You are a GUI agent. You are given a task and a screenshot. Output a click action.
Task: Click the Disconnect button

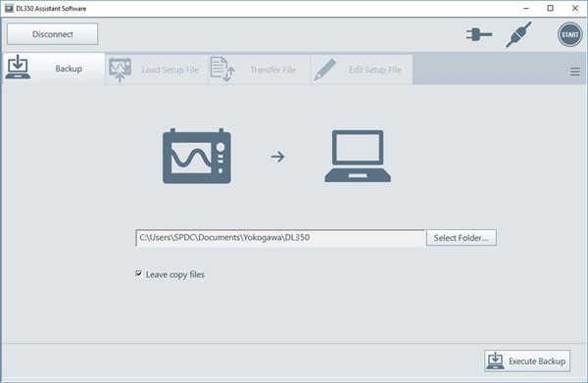pyautogui.click(x=53, y=34)
